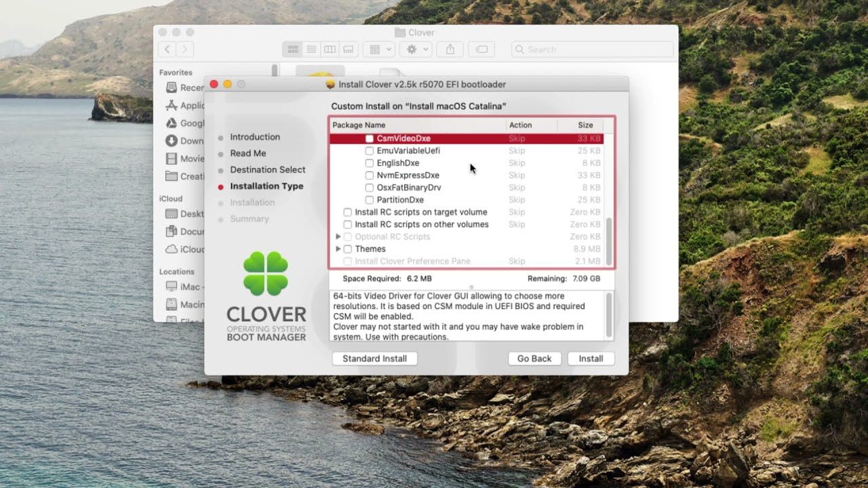The image size is (868, 488).
Task: Click 8.9 MB size in Themes row
Action: [587, 249]
